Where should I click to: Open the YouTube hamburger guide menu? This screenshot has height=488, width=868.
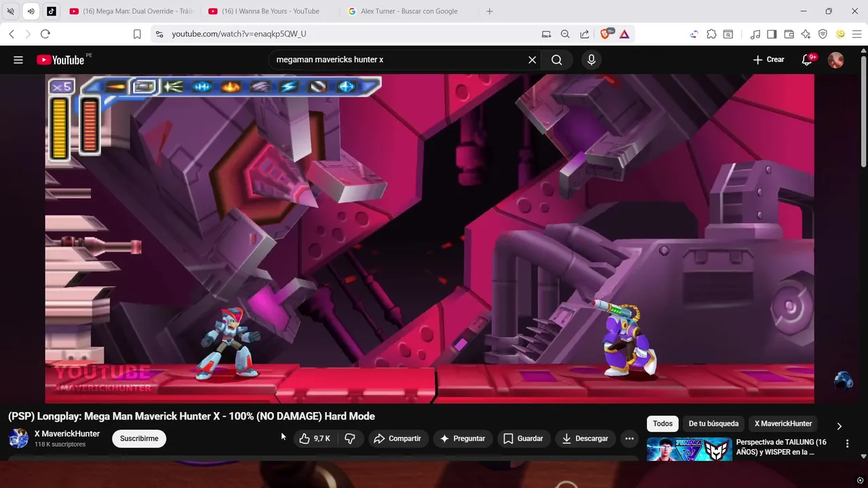pos(18,60)
